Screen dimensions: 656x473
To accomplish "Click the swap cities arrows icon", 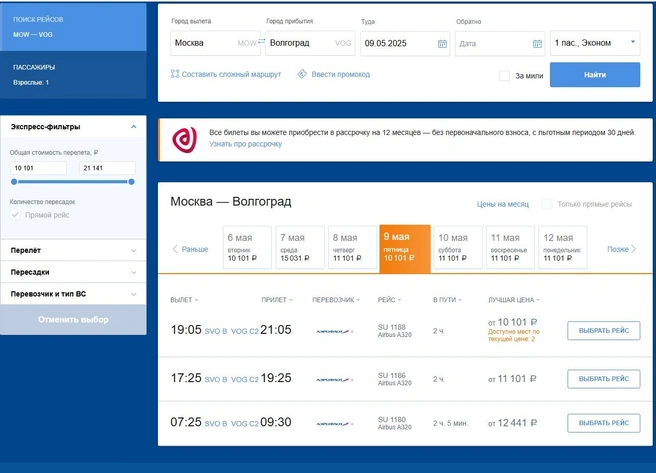I will pos(261,41).
